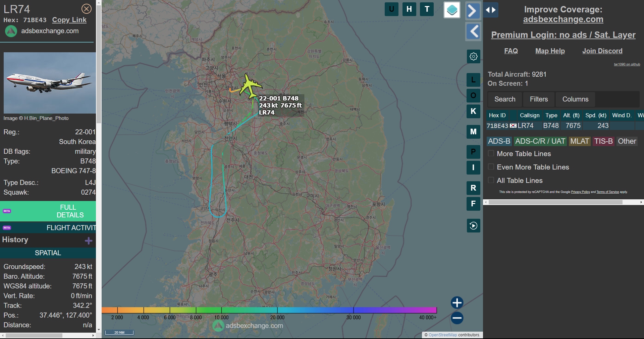Click the R map button
This screenshot has height=339, width=644.
coord(473,188)
